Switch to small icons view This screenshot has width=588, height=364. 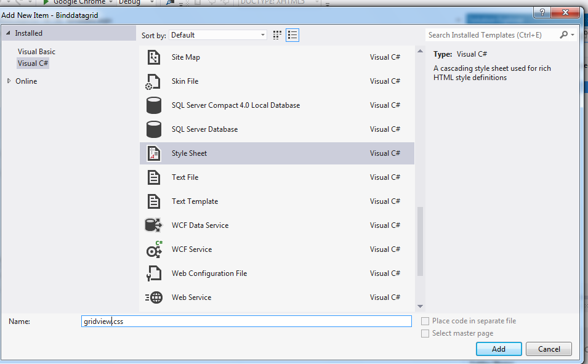tap(276, 35)
